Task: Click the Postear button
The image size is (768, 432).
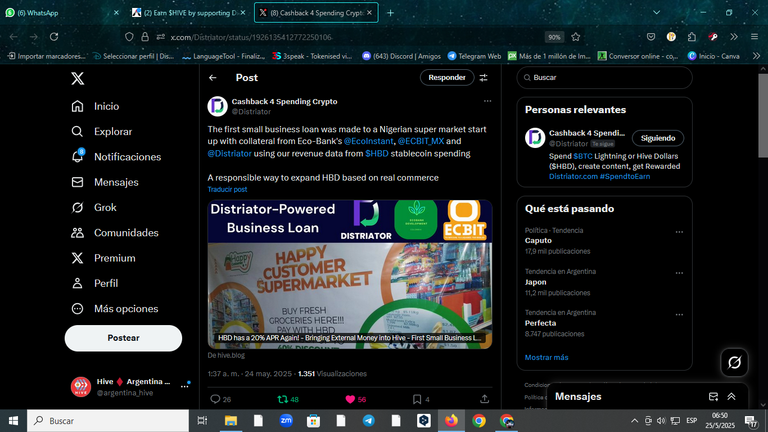Action: tap(123, 338)
